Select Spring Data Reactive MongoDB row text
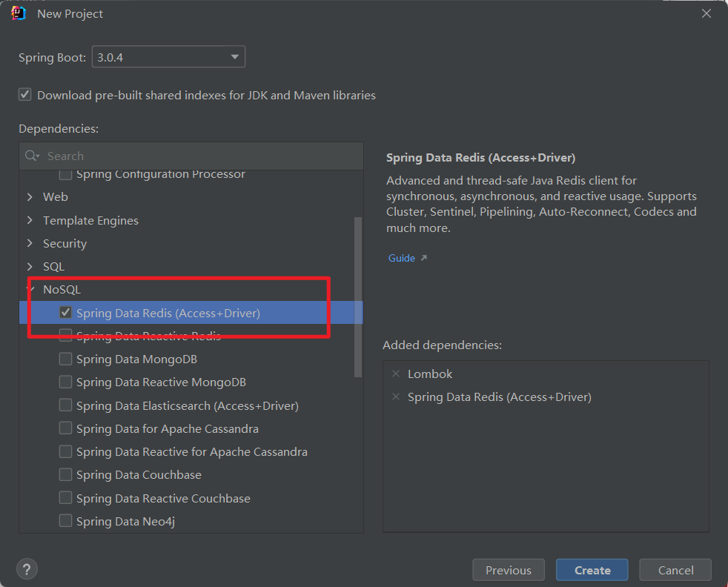 coord(161,382)
